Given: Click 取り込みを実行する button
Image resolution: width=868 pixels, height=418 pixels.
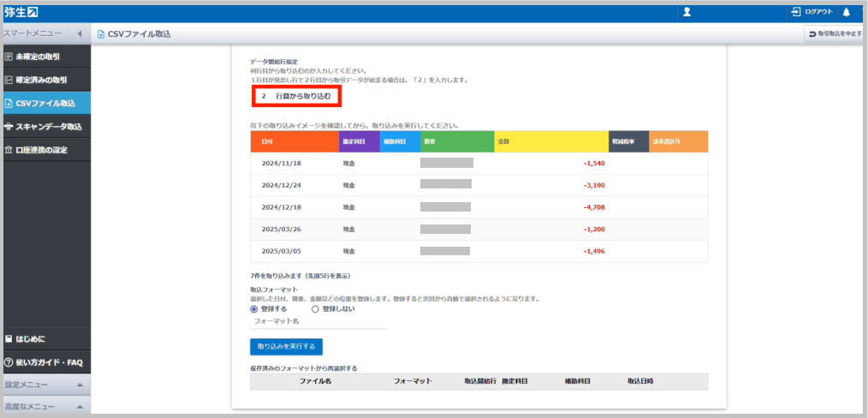Looking at the screenshot, I should (x=286, y=347).
